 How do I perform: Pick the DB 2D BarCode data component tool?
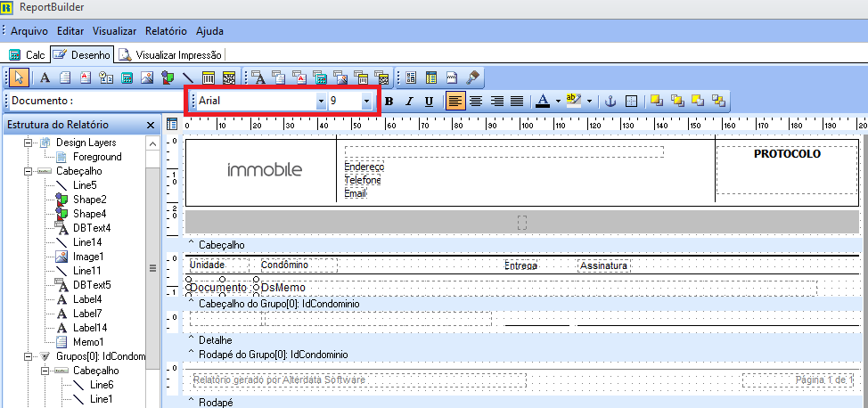[x=381, y=78]
